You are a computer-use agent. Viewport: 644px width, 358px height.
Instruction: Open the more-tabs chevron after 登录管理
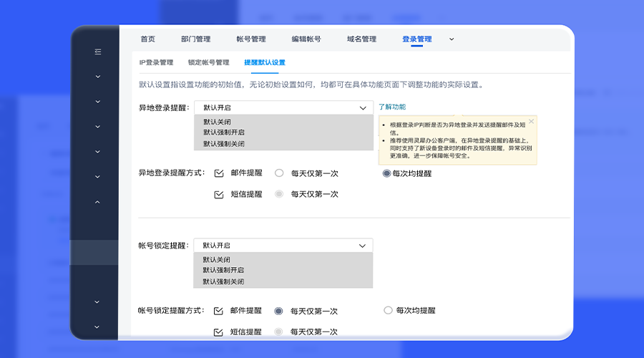tap(452, 39)
